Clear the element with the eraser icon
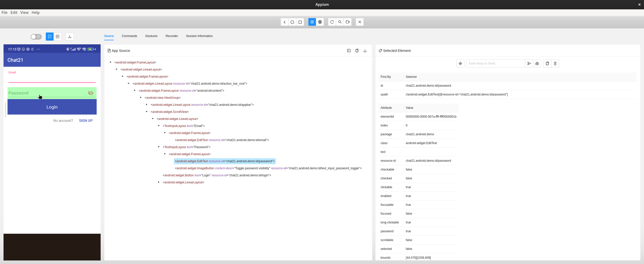Viewport: 644px width, 264px height. [x=537, y=63]
